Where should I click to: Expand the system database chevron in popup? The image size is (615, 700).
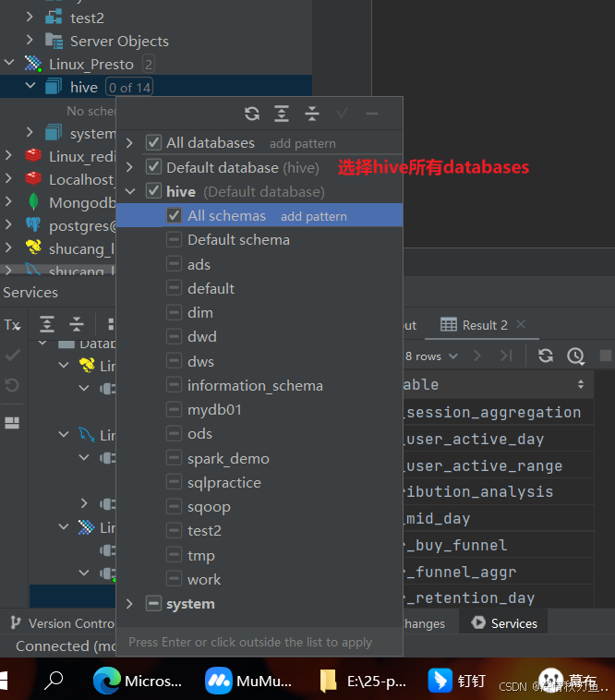pos(129,604)
